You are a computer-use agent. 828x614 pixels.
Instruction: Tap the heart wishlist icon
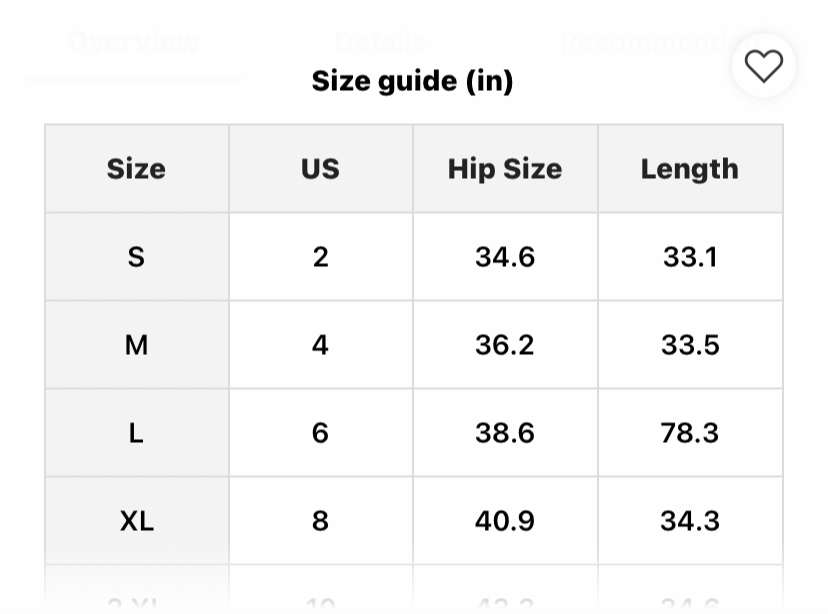[764, 66]
